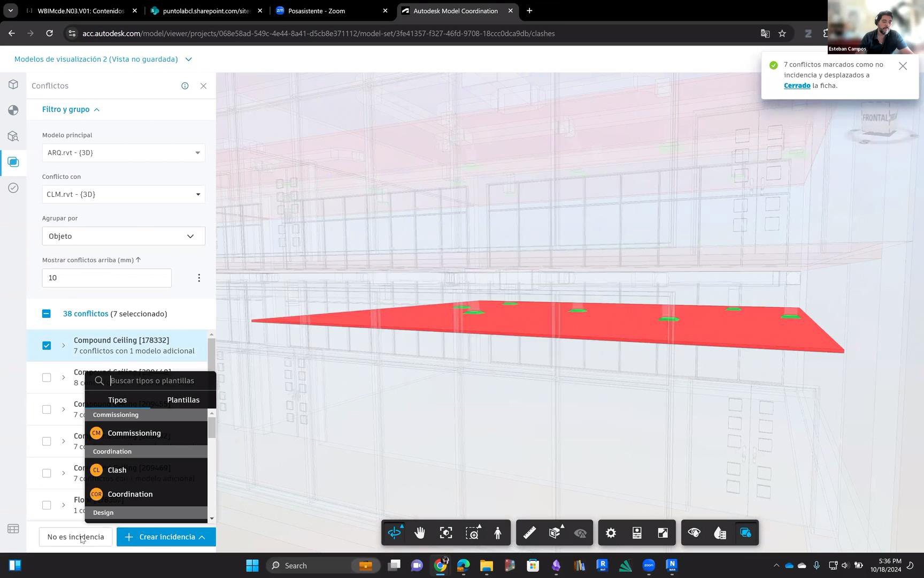This screenshot has width=924, height=578.
Task: Select the First person walk tool
Action: [498, 533]
